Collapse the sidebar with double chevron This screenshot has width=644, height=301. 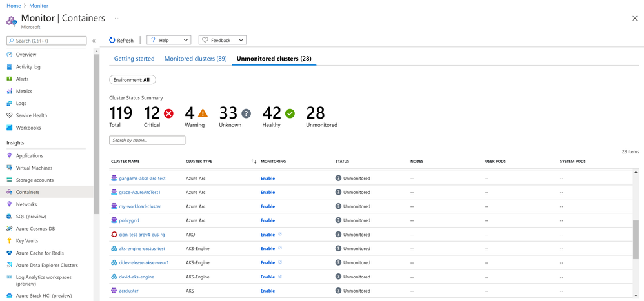tap(94, 41)
